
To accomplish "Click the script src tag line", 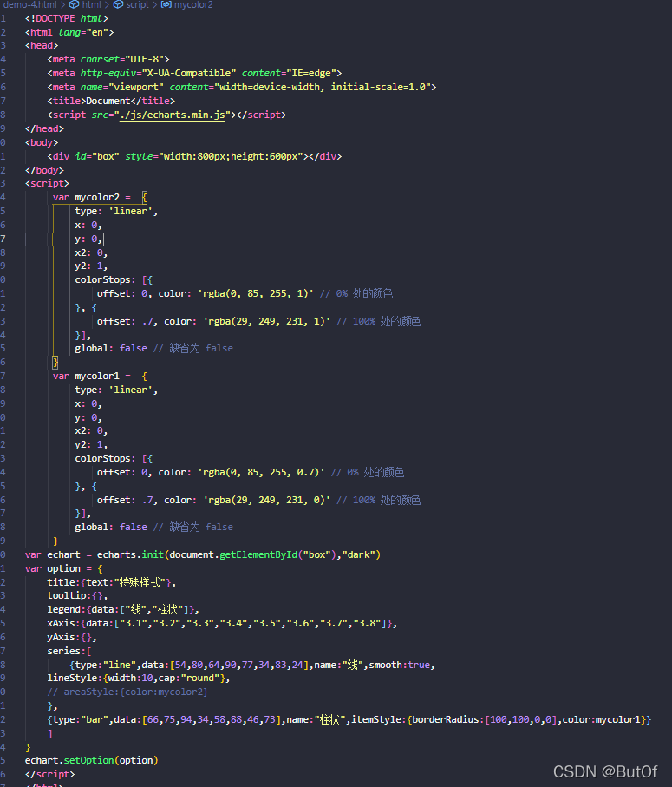I will point(167,115).
